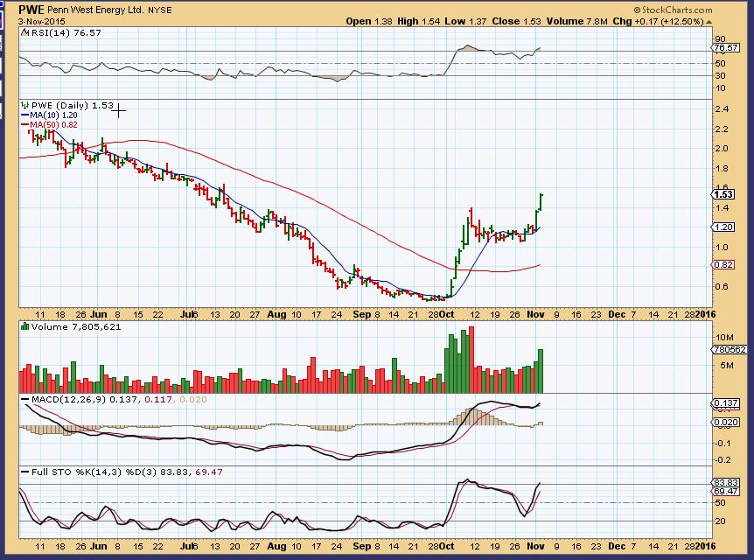
Task: Click the 0.117 signal value in MACD label
Action: click(158, 400)
